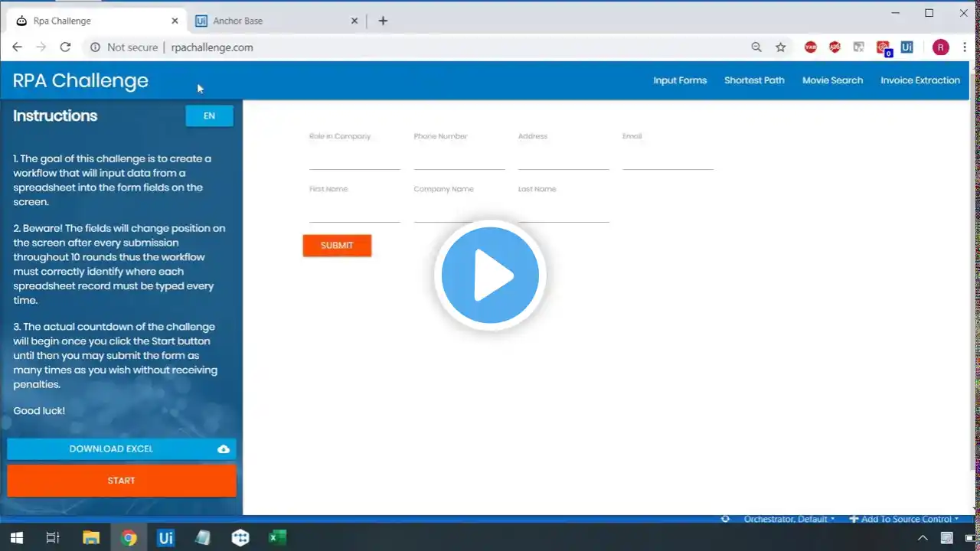Viewport: 980px width, 551px height.
Task: Go back using the browser back arrow
Action: click(17, 47)
